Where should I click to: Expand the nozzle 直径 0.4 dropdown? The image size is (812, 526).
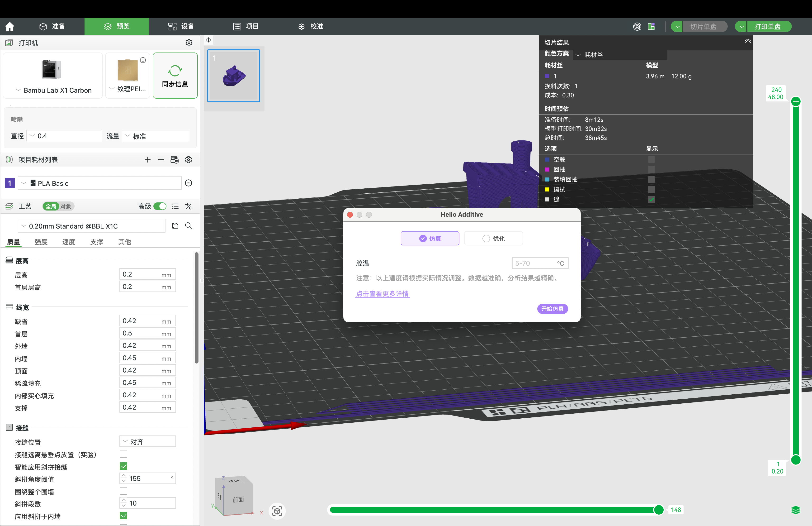pos(64,136)
